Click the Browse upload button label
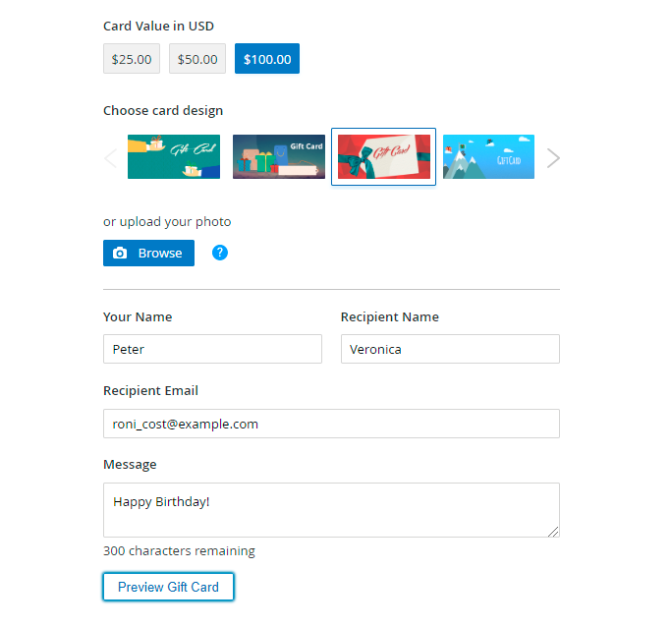The height and width of the screenshot is (627, 672). (x=160, y=254)
